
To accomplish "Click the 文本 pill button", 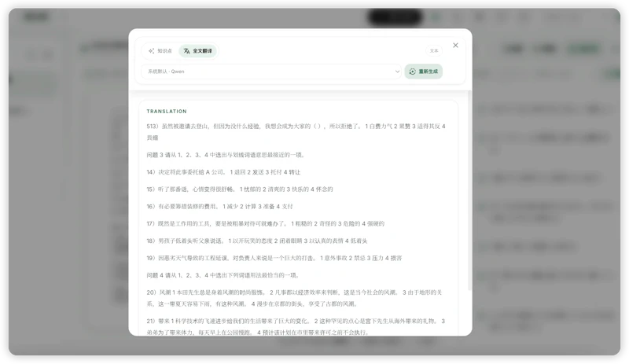I will click(434, 51).
